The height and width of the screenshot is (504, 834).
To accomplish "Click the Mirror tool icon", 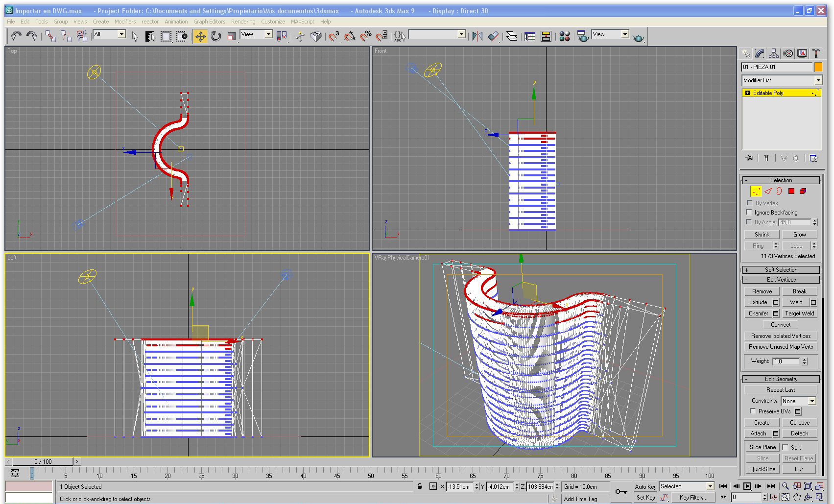I will pos(477,36).
